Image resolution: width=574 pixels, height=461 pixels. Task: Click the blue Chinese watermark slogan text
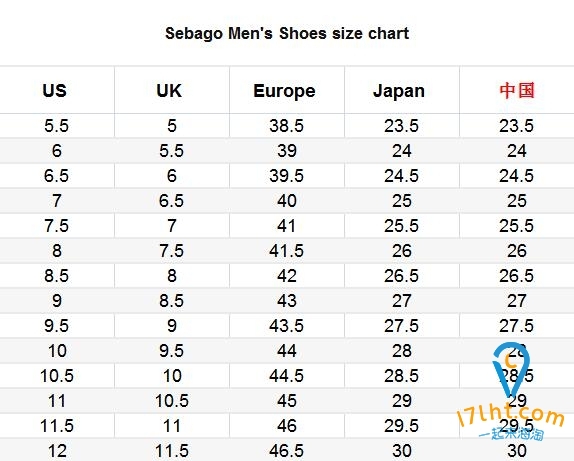tap(511, 434)
